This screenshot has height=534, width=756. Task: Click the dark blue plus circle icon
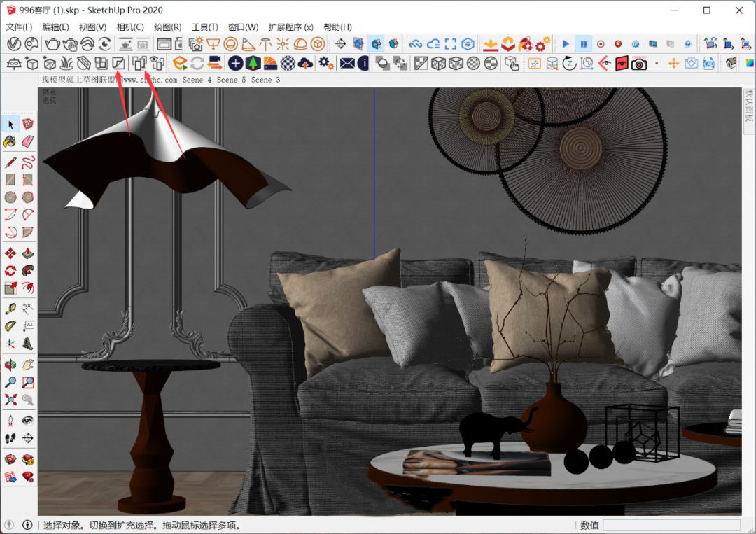click(x=235, y=63)
